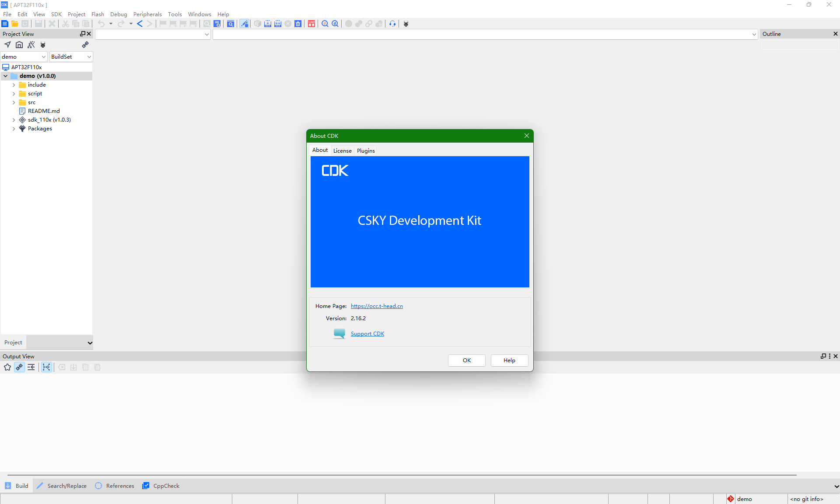Click OK in About CDK dialog
This screenshot has width=840, height=504.
pyautogui.click(x=467, y=360)
